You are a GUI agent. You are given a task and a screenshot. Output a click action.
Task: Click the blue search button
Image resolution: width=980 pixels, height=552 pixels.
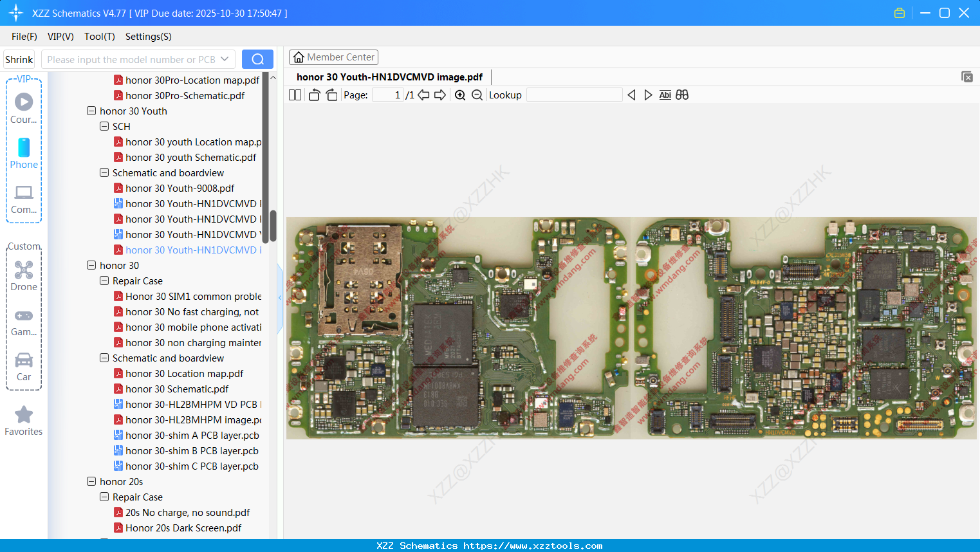coord(257,59)
